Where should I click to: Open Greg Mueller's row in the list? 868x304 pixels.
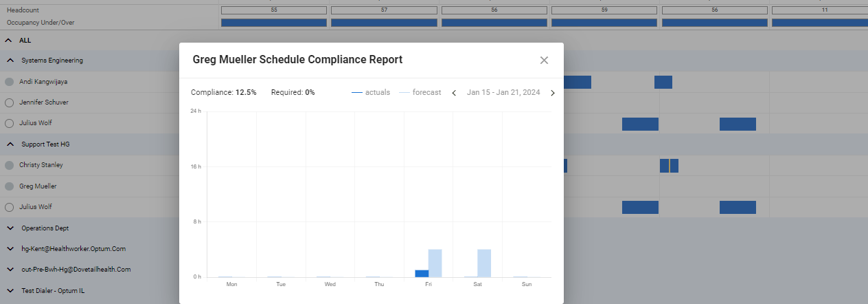[38, 186]
